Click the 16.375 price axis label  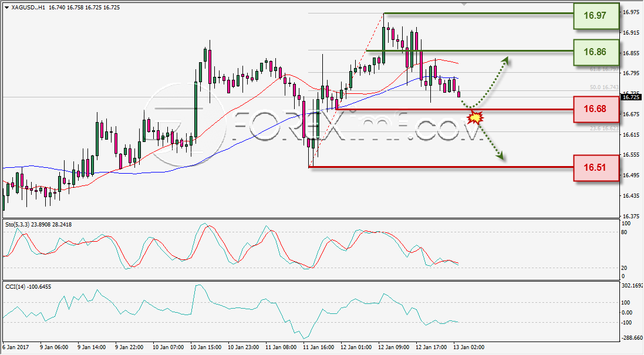[631, 217]
